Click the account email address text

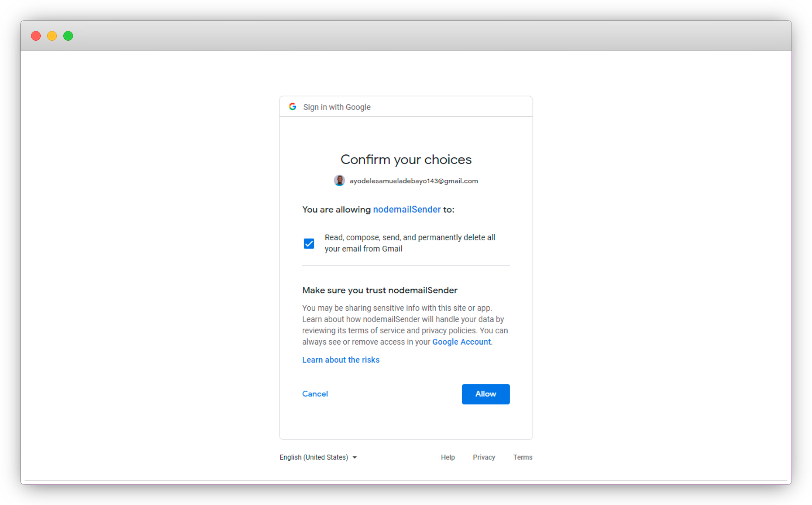(414, 181)
